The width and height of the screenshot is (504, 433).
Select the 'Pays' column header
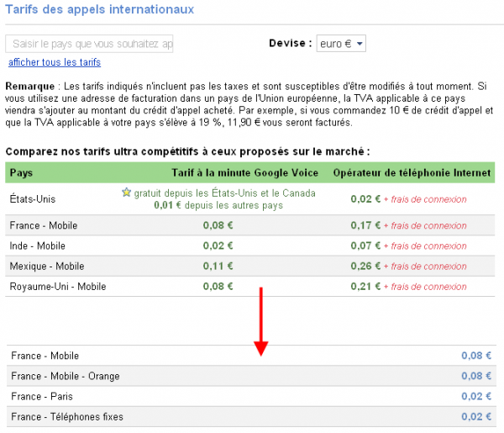[21, 172]
